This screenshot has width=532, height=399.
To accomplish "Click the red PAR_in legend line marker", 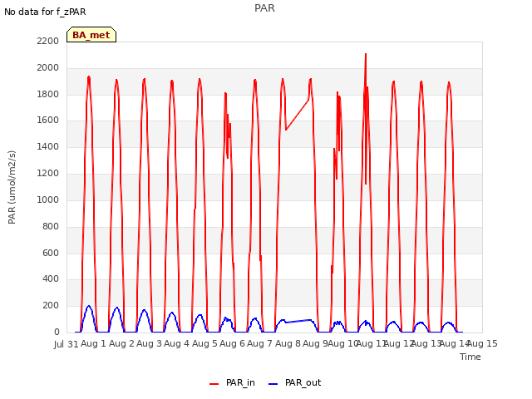I will click(214, 384).
